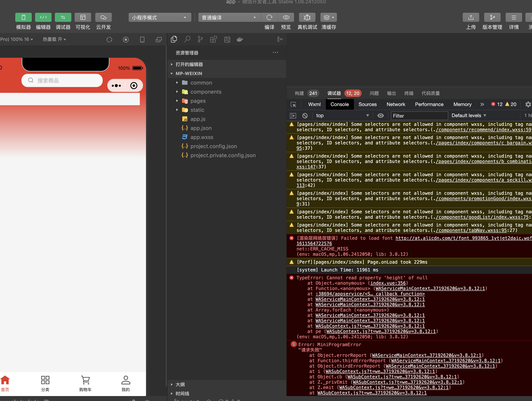Expand the pages folder

click(227, 101)
